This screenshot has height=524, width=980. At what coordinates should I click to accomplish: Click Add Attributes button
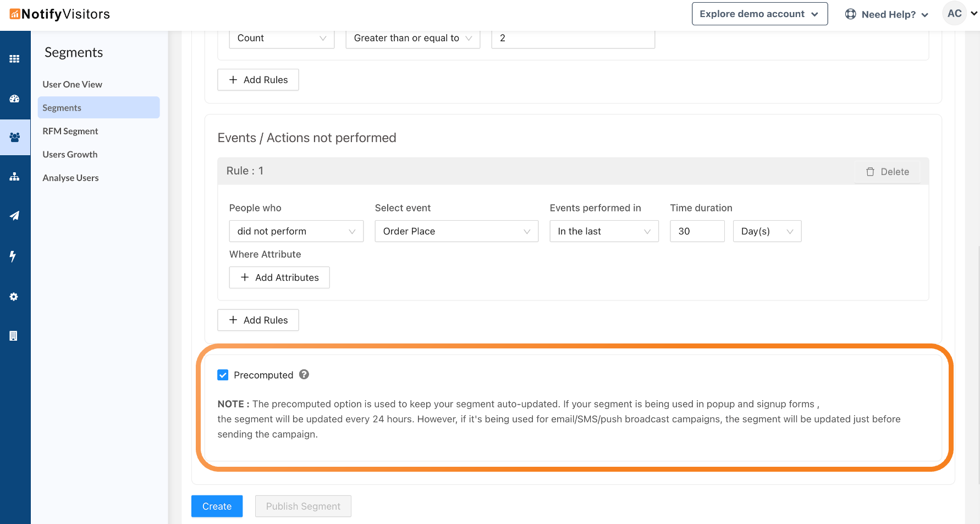(x=279, y=277)
